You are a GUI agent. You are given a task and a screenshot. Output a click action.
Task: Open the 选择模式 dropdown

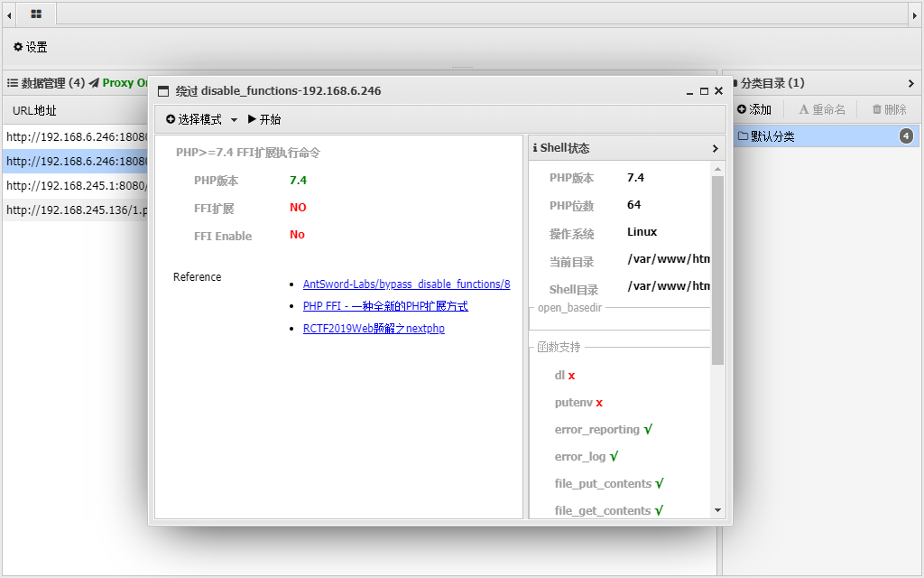[x=202, y=119]
